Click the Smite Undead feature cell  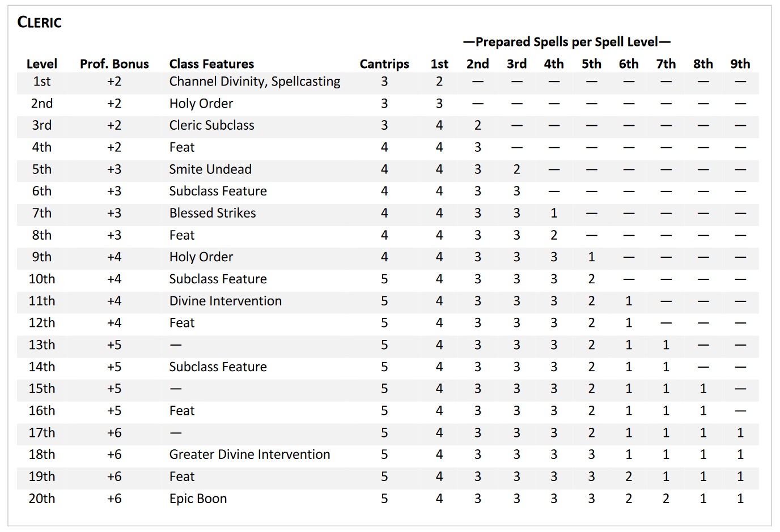[210, 169]
